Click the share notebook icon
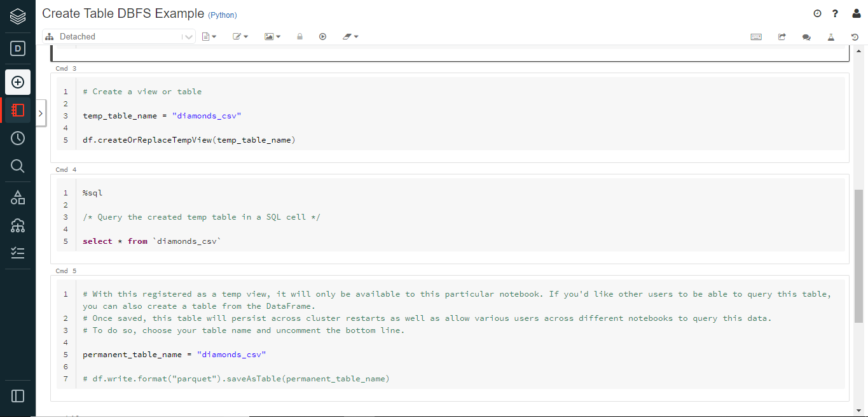The image size is (868, 417). tap(782, 37)
